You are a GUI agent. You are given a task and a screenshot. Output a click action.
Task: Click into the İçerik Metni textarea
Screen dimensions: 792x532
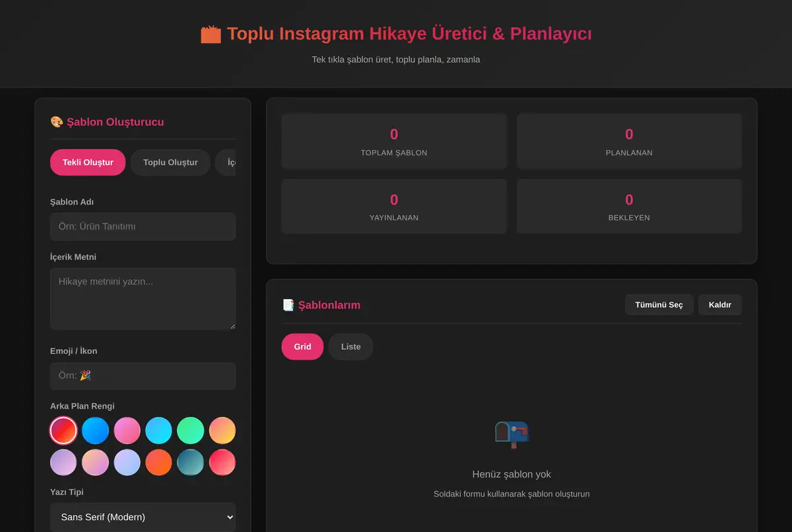[143, 298]
